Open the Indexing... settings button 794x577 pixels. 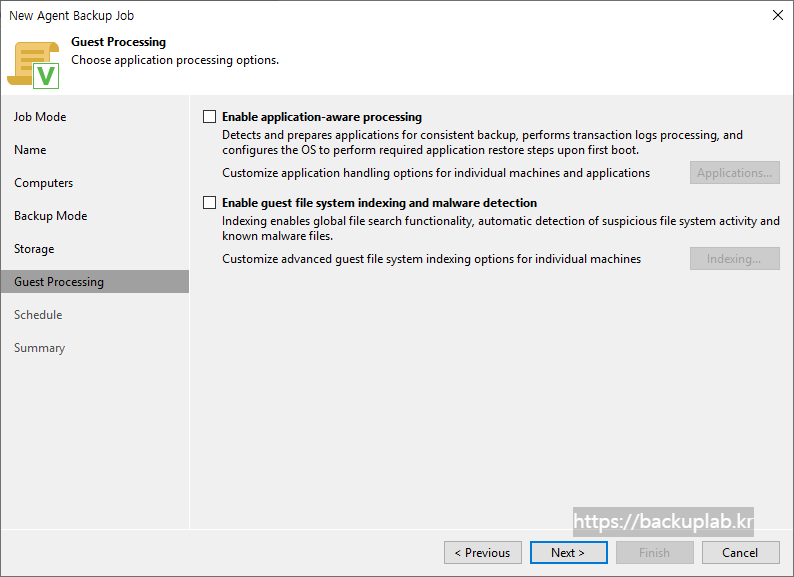pos(734,259)
